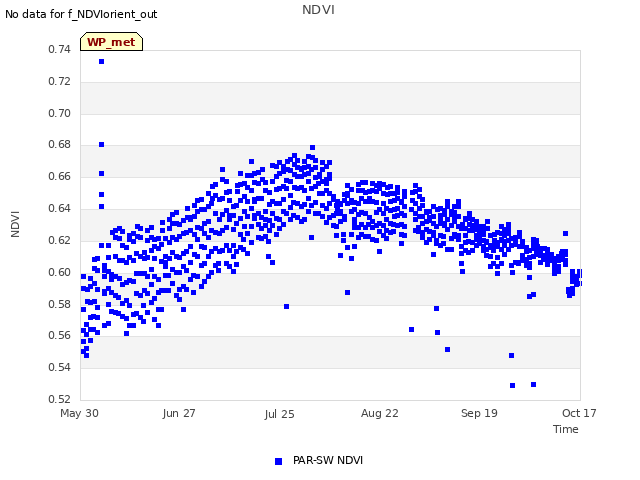Click the blue PAR-SW NDVI legend marker

278,461
